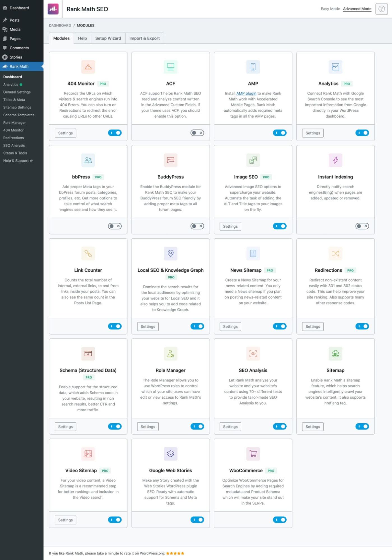Click the Redirections shuffle arrows icon
Screen dimensions: 392x560
coord(335,253)
